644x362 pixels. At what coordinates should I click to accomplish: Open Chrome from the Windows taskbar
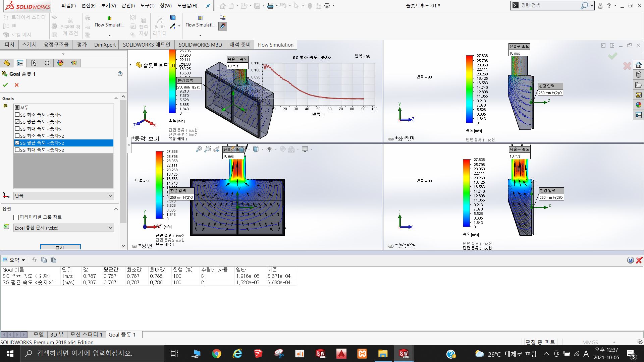[x=217, y=354]
